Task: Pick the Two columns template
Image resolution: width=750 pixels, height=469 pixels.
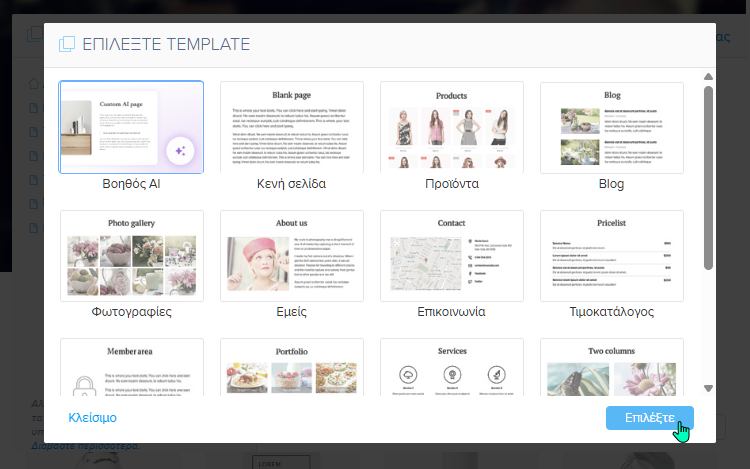Action: pos(611,368)
